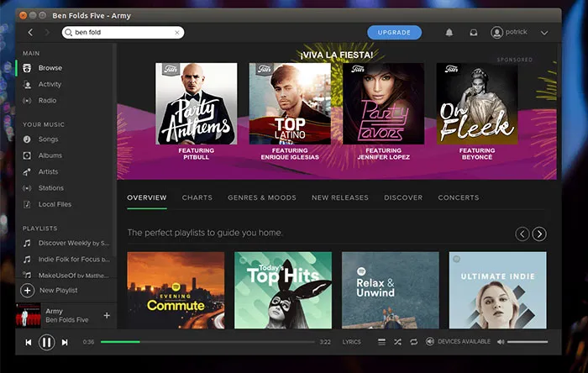
Task: Toggle shuffle playback
Action: coord(397,342)
